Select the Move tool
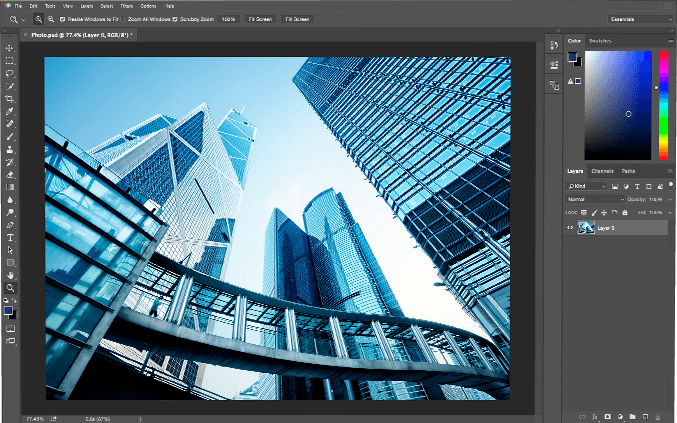This screenshot has width=677, height=423. click(10, 48)
